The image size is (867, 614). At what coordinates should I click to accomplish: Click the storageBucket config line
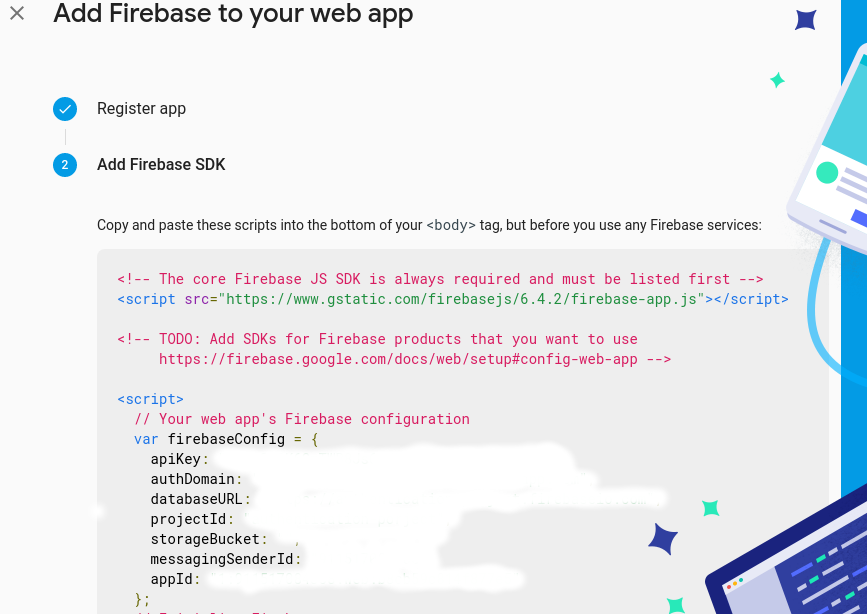point(208,539)
